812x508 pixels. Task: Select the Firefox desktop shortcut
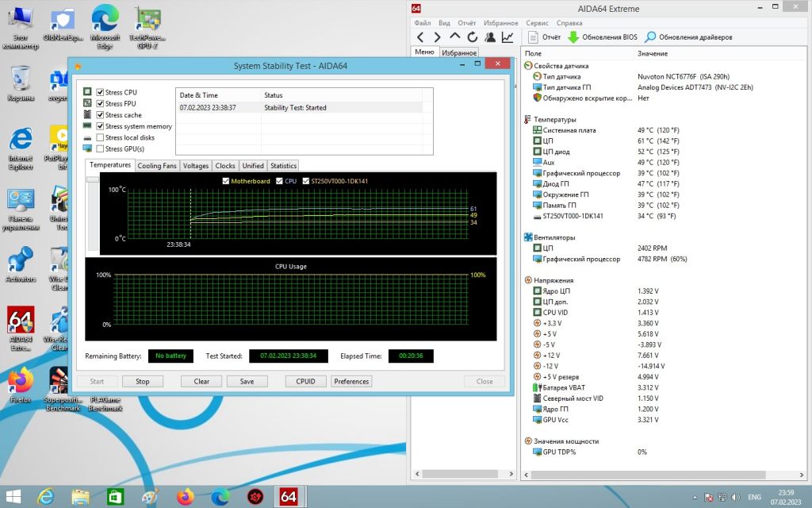(21, 385)
